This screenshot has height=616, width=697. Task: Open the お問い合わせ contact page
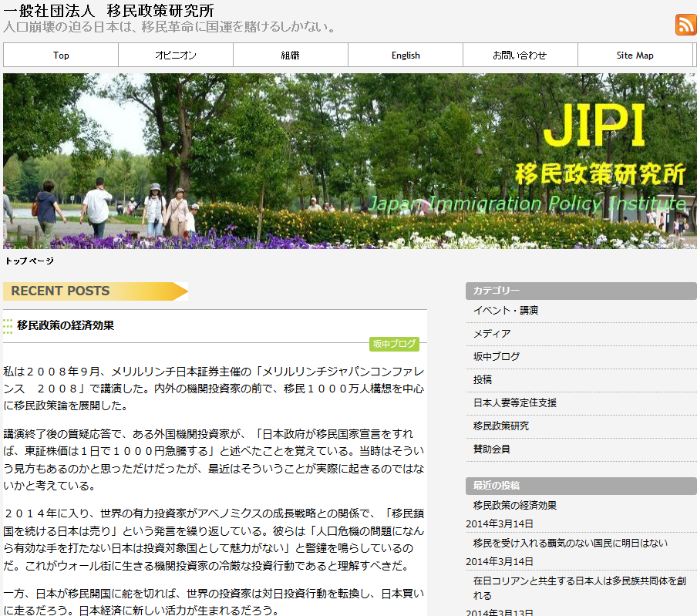[x=520, y=55]
